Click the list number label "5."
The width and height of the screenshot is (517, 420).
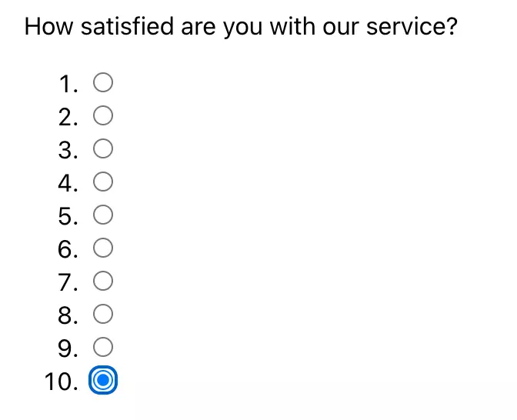(68, 217)
